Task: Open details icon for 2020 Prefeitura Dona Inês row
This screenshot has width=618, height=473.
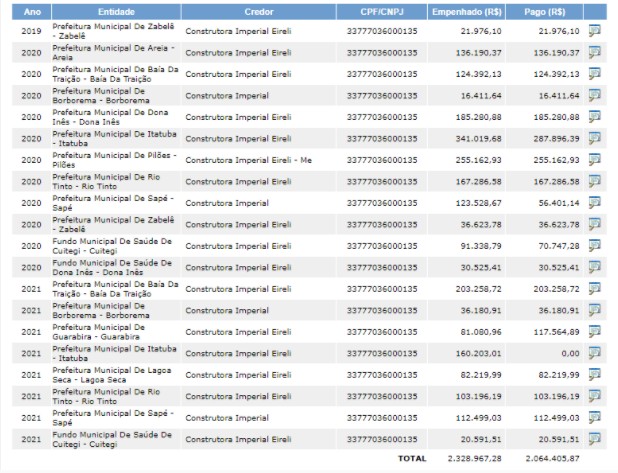Action: [594, 117]
